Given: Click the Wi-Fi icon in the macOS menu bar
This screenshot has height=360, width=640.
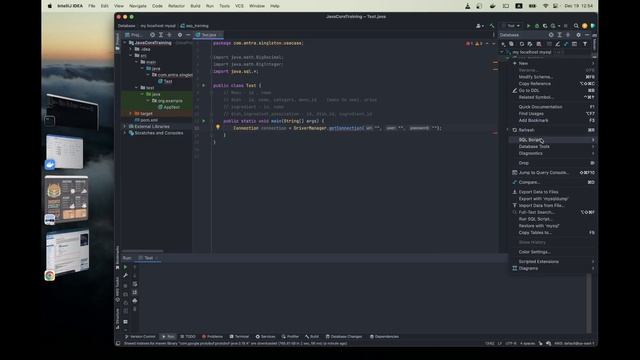Looking at the screenshot, I should click(x=545, y=6).
